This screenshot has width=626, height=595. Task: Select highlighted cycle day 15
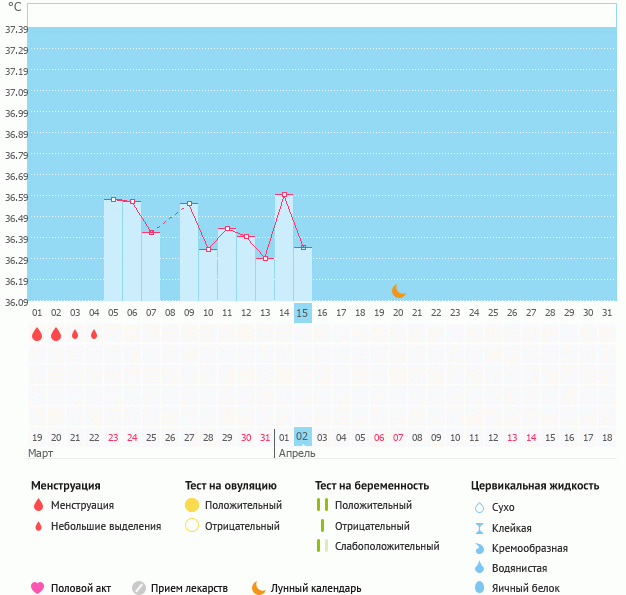click(303, 313)
